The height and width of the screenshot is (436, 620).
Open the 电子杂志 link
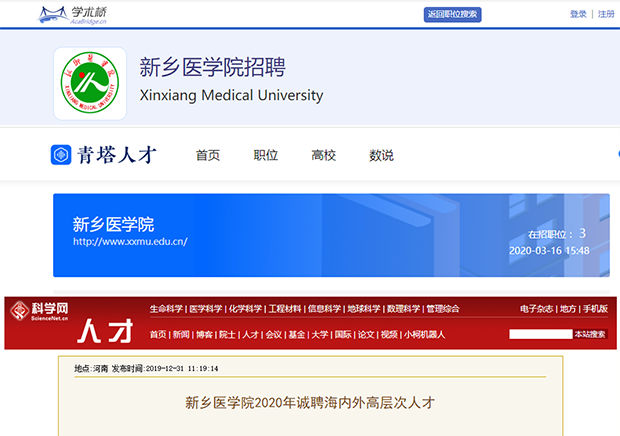pyautogui.click(x=537, y=309)
